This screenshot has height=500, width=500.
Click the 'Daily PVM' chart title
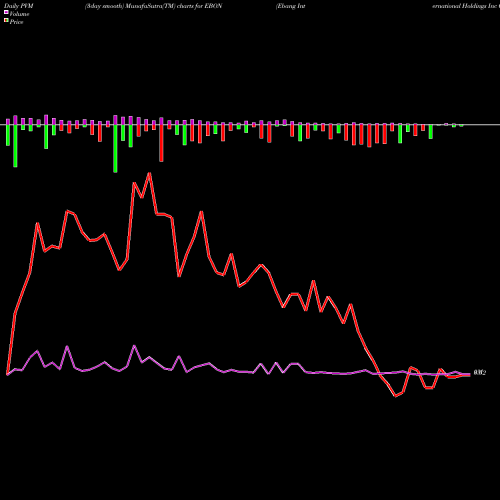coord(19,6)
